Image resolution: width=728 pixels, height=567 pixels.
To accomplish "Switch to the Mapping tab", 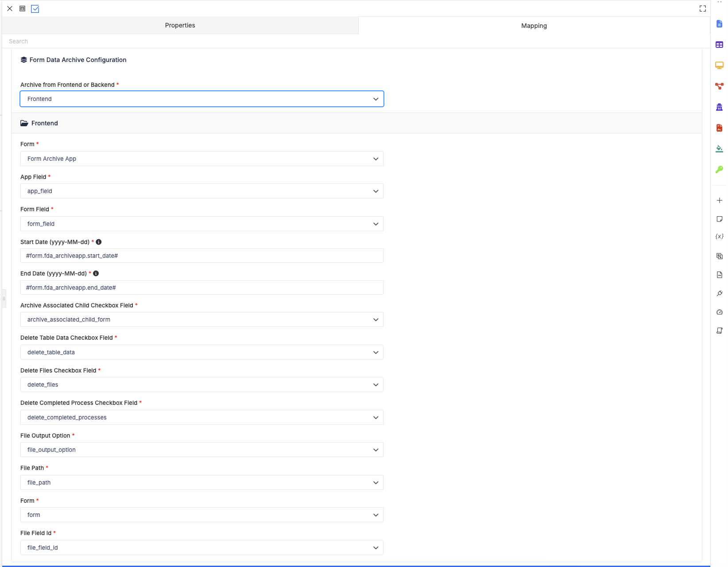I will pos(534,26).
